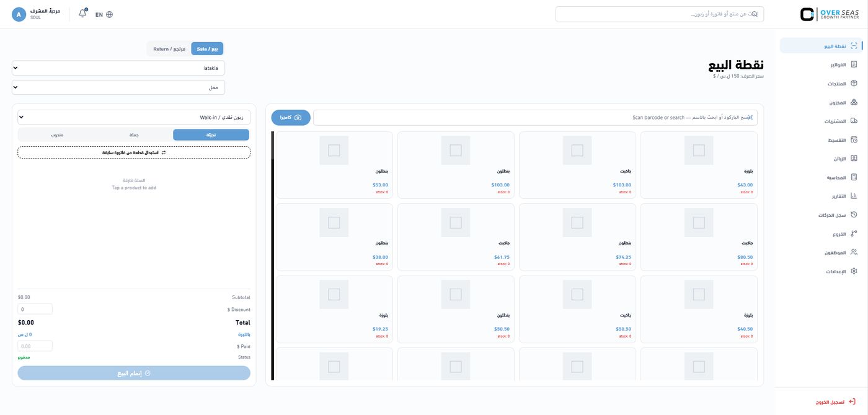Add the جاكيت $61.75 product

[456, 237]
